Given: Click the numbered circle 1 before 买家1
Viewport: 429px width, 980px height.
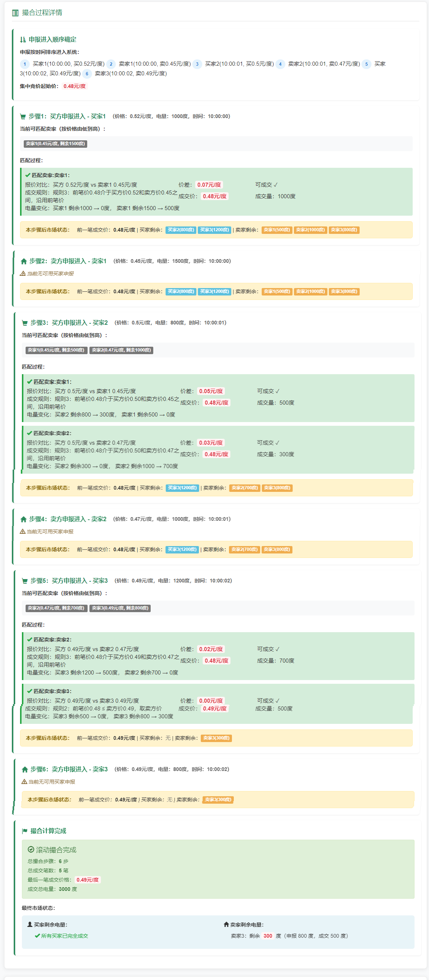Looking at the screenshot, I should coord(25,64).
